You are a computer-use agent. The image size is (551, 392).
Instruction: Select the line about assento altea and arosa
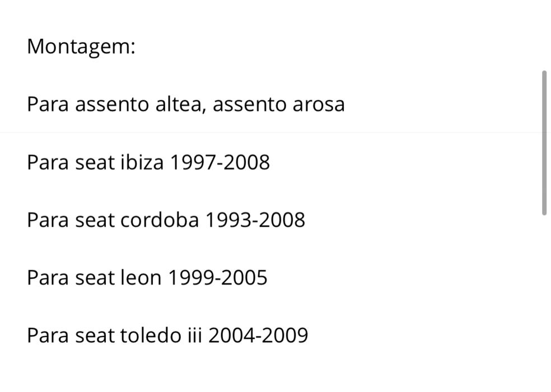coord(185,104)
